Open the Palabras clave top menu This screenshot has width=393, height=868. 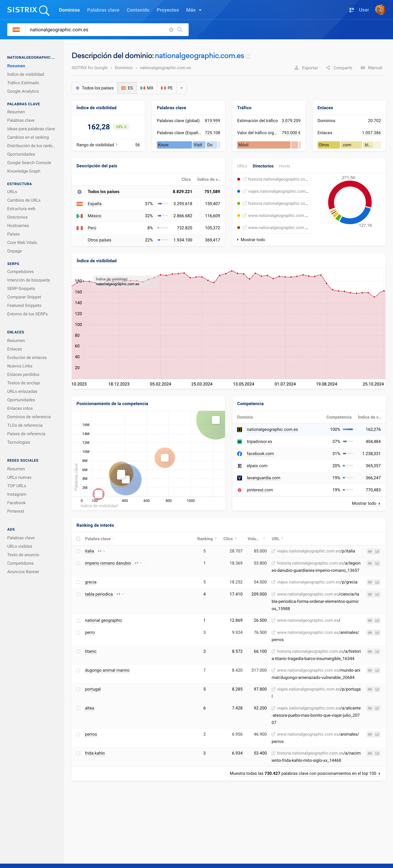[x=103, y=10]
